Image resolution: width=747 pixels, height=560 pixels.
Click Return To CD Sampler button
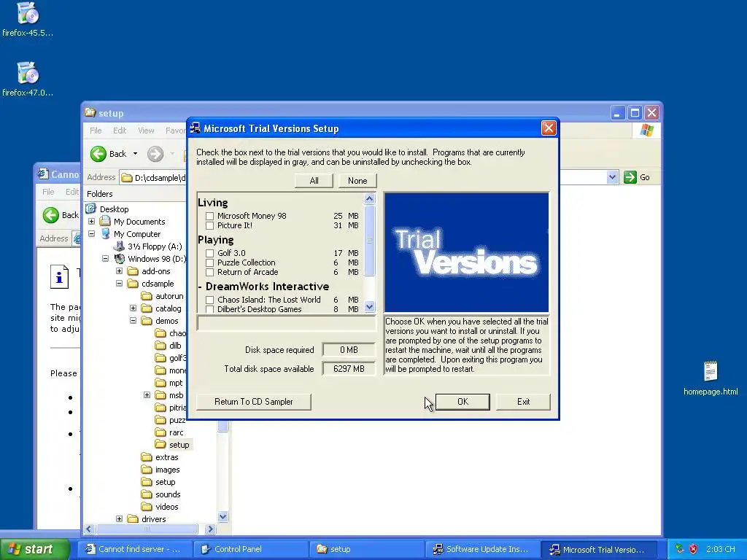[253, 402]
